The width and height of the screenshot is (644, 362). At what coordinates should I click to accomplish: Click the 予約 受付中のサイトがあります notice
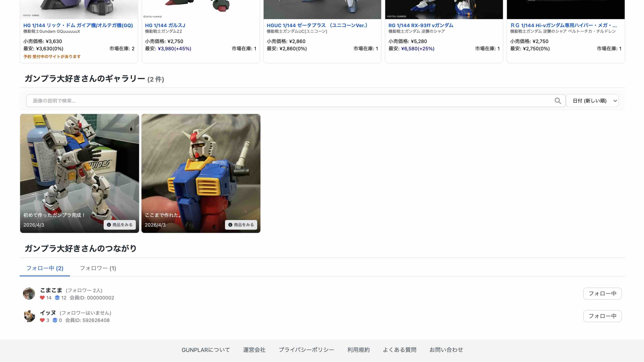52,57
